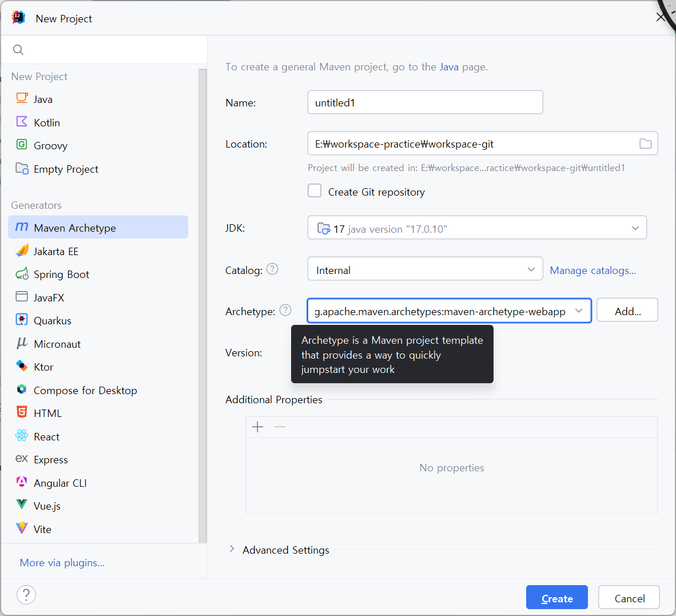This screenshot has height=616, width=676.
Task: Click the JavaFX window icon
Action: point(22,297)
